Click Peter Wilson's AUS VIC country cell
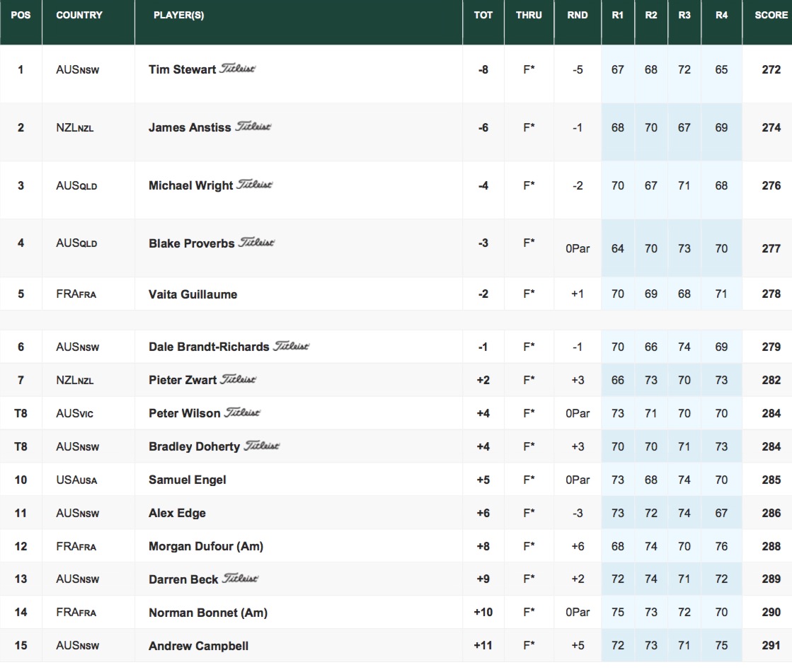 (x=74, y=413)
